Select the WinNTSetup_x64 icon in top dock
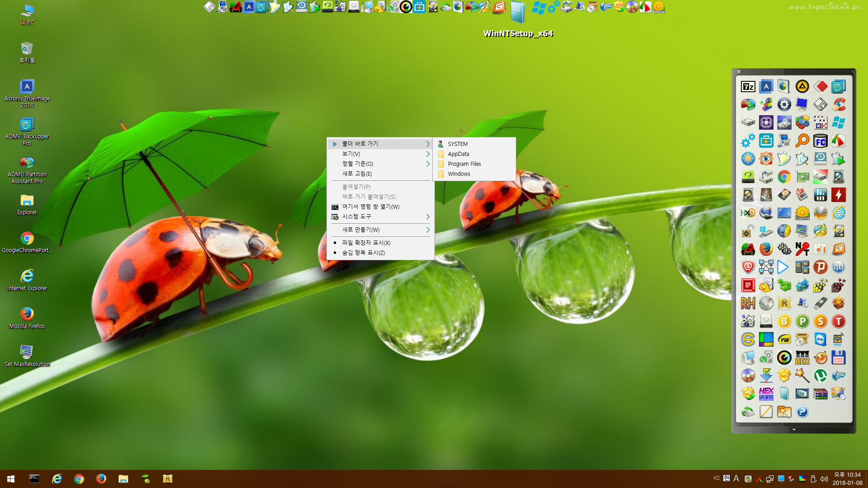Image resolution: width=868 pixels, height=488 pixels. (518, 12)
